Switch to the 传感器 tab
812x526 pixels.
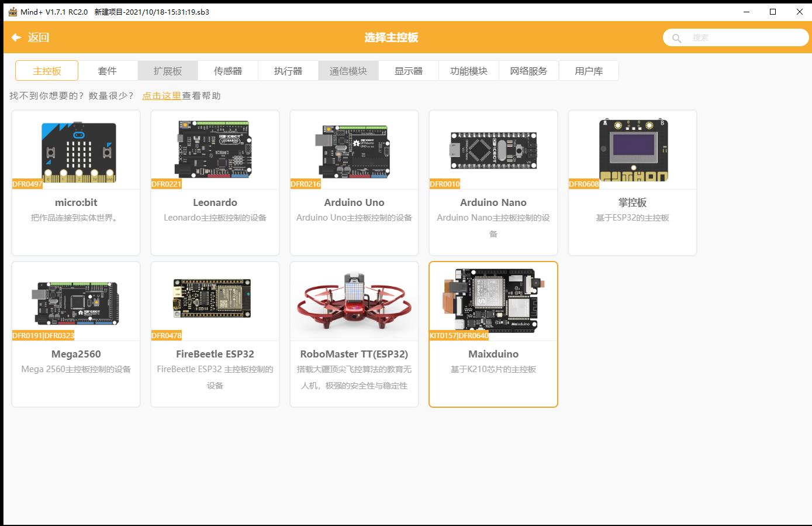[228, 71]
